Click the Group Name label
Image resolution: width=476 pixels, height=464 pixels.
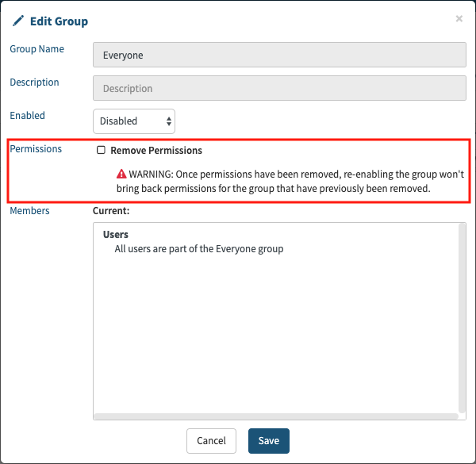click(x=37, y=49)
